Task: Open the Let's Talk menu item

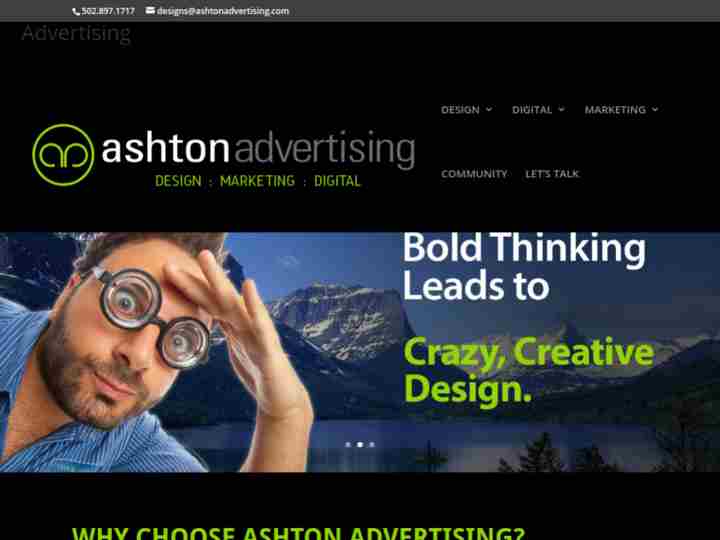Action: [x=552, y=174]
